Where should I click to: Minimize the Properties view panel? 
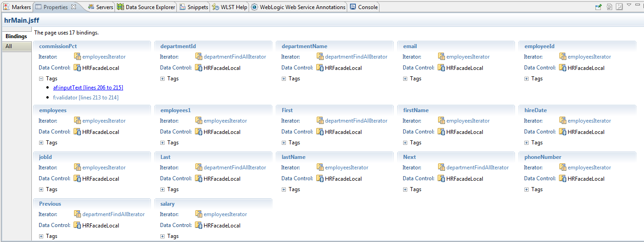tap(637, 5)
